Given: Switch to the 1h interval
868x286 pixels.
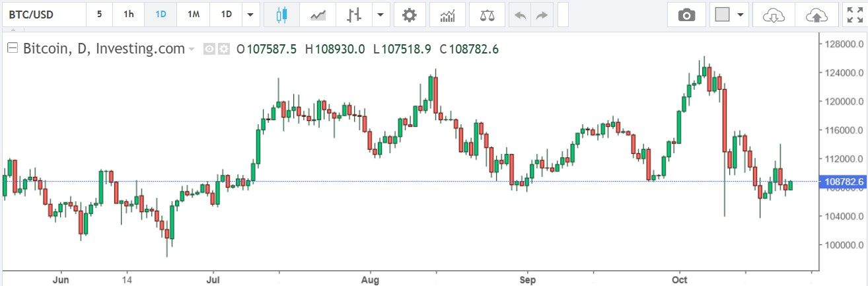Looking at the screenshot, I should point(129,15).
